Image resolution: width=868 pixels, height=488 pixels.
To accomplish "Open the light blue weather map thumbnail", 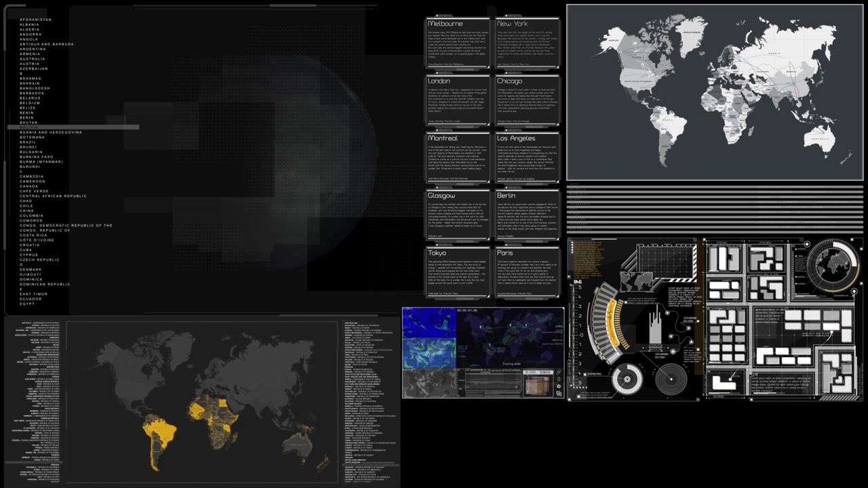I will point(429,353).
